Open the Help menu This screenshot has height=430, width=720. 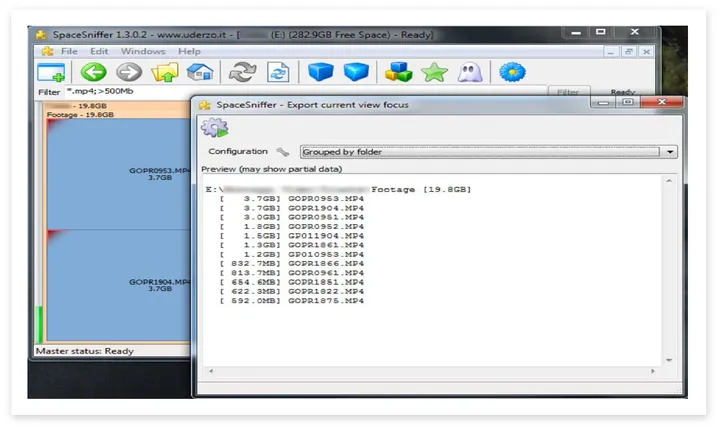(x=189, y=51)
